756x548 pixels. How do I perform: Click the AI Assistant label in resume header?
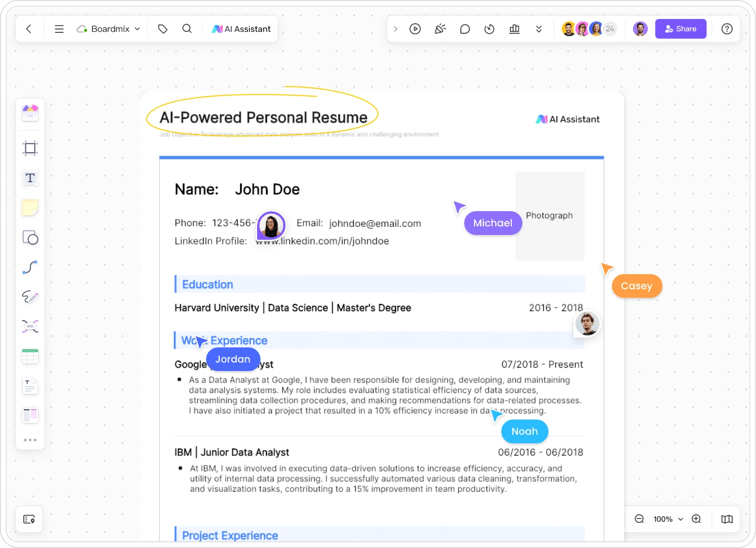pos(568,119)
